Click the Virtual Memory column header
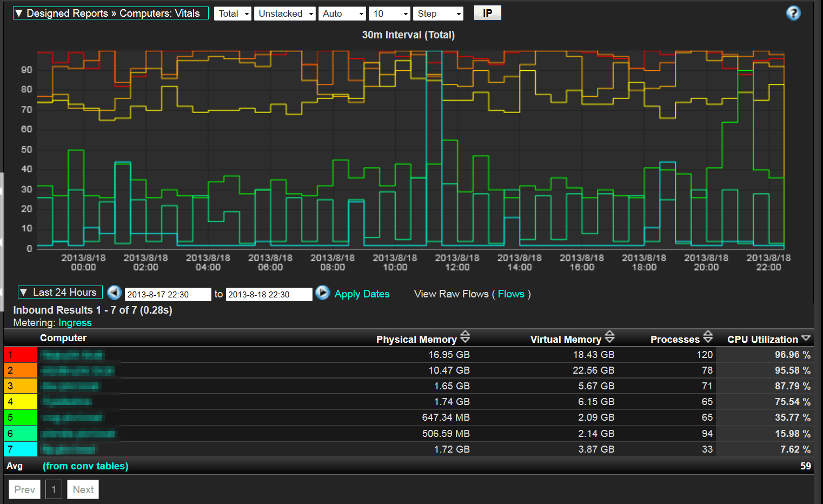The width and height of the screenshot is (823, 504). pyautogui.click(x=566, y=339)
